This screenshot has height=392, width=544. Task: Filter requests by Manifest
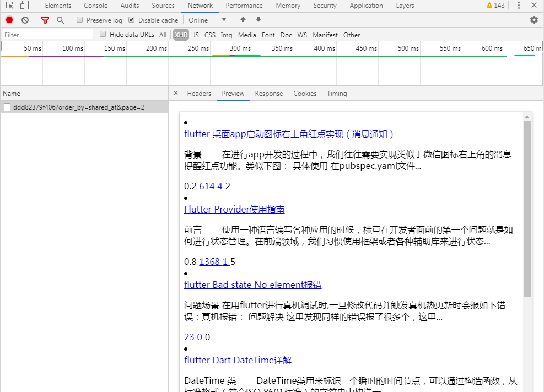pos(325,35)
